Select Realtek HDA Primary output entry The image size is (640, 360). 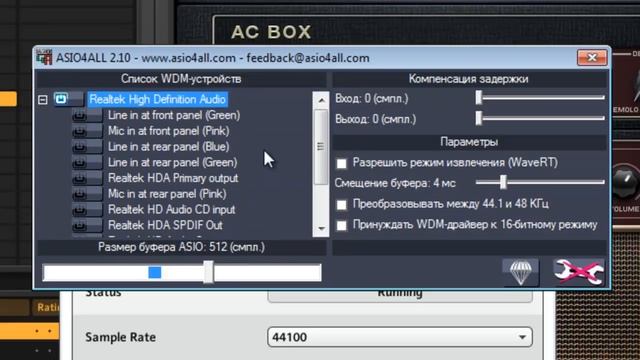point(173,178)
